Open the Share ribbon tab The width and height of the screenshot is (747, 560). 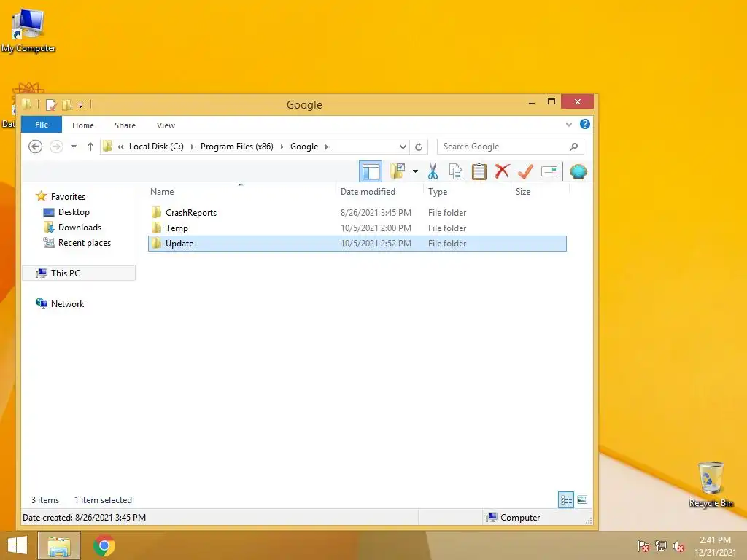[x=125, y=125]
